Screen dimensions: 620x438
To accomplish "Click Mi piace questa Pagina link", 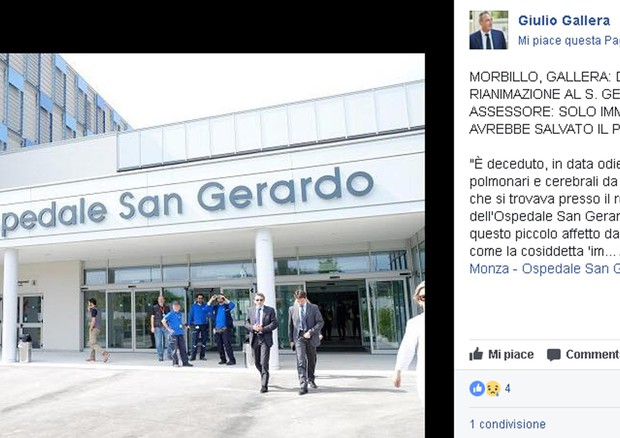I will 569,40.
